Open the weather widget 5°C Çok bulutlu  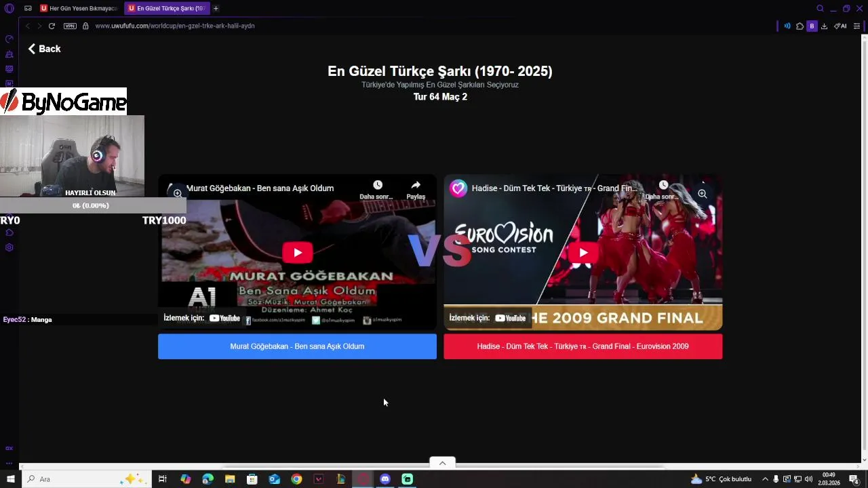(x=721, y=479)
